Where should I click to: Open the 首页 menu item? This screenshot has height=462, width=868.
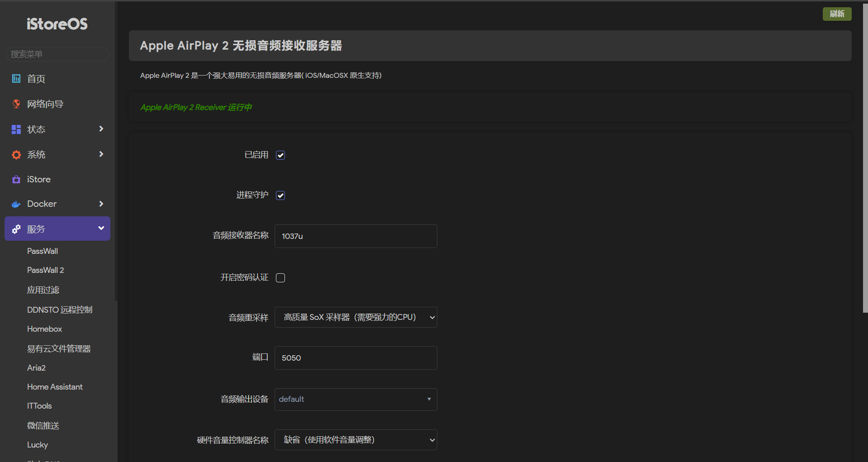57,79
